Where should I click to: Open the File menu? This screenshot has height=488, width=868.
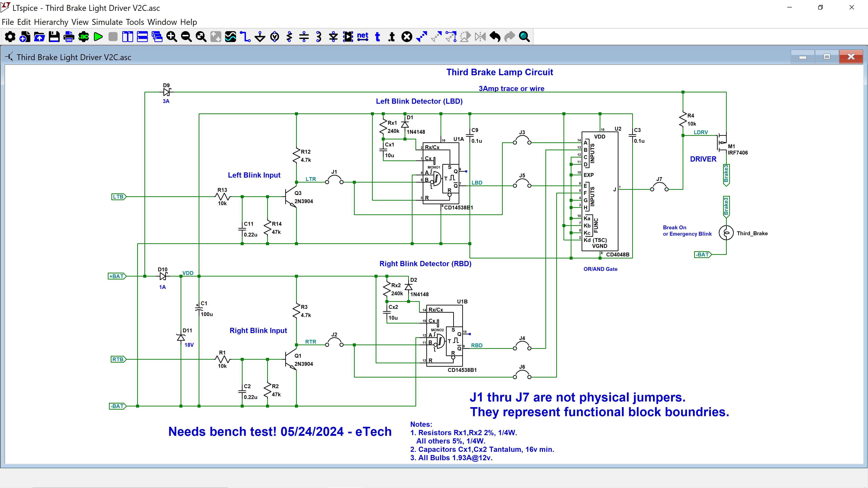pos(8,22)
